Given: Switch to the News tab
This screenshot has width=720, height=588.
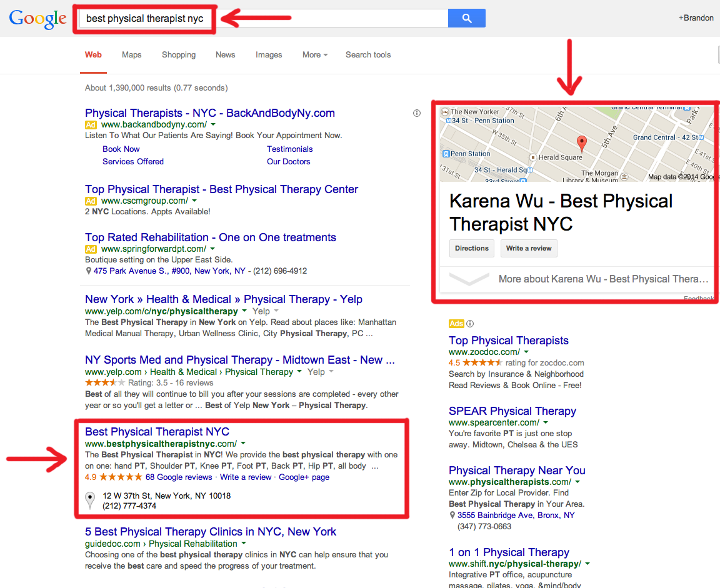Looking at the screenshot, I should (226, 54).
